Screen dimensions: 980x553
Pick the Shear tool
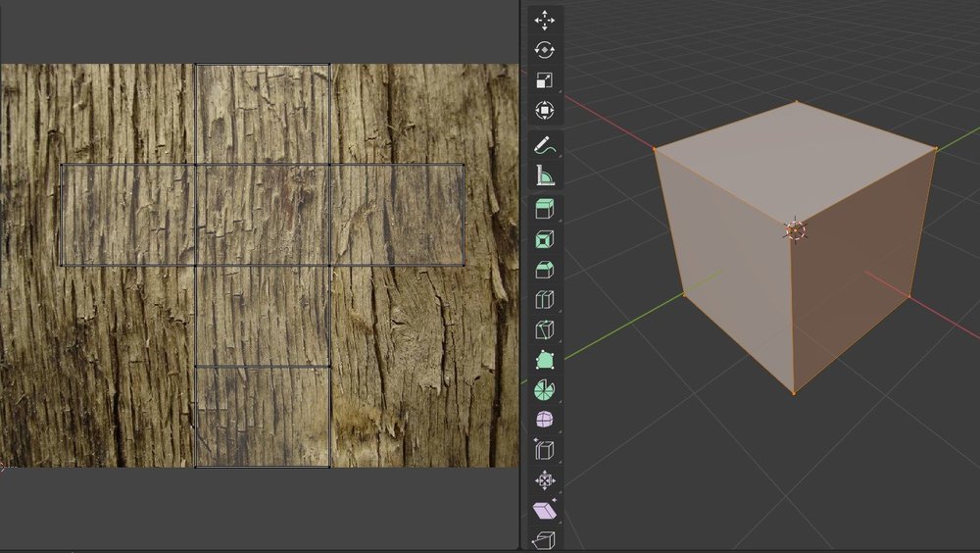[545, 511]
